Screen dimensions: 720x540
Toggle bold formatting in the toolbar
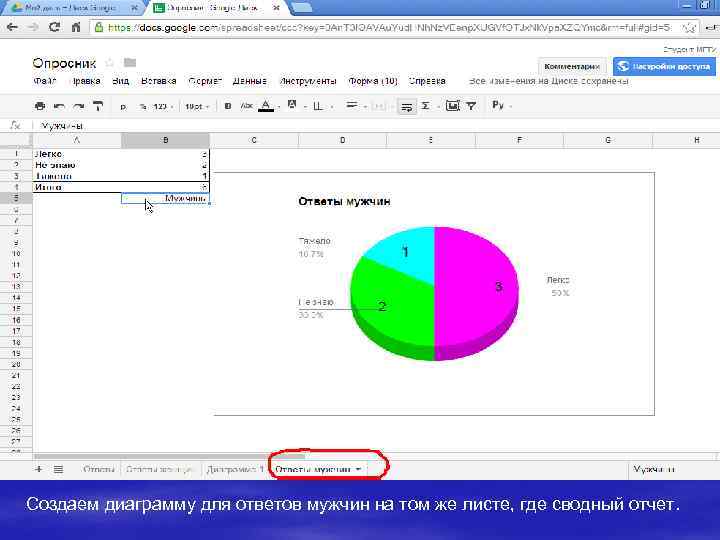coord(228,106)
